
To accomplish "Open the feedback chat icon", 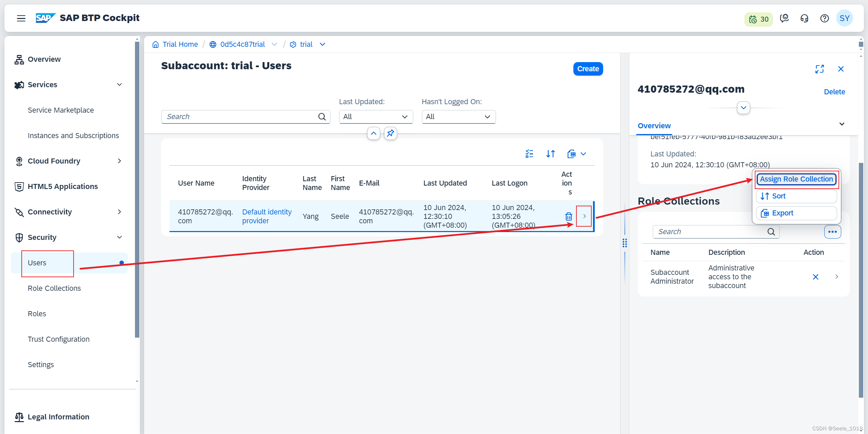I will click(784, 18).
